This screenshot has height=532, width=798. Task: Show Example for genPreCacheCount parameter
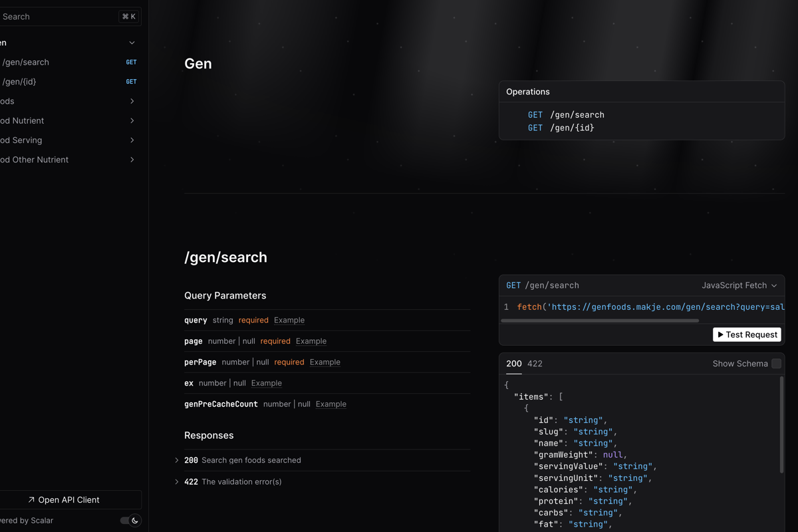coord(331,404)
